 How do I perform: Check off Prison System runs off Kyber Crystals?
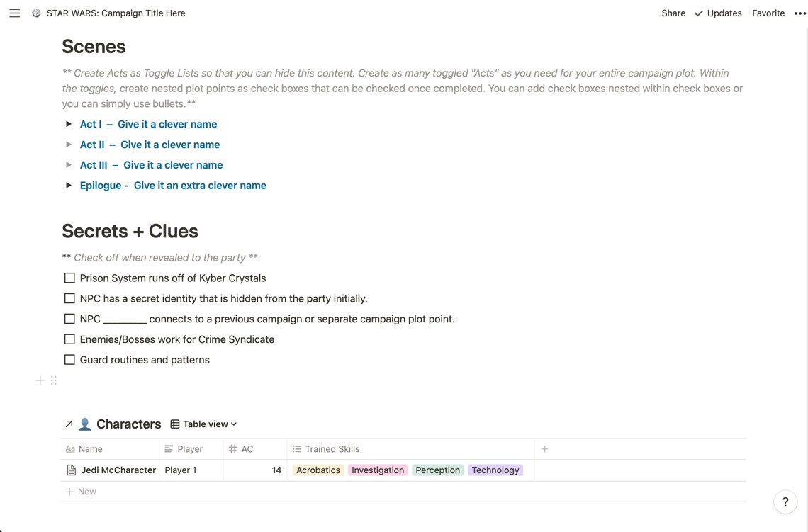click(69, 278)
